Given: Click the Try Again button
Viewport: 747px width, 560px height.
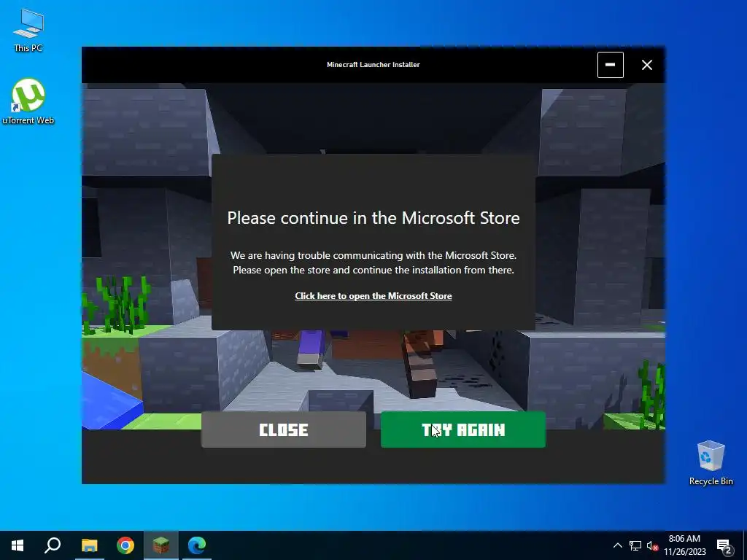Looking at the screenshot, I should tap(462, 429).
